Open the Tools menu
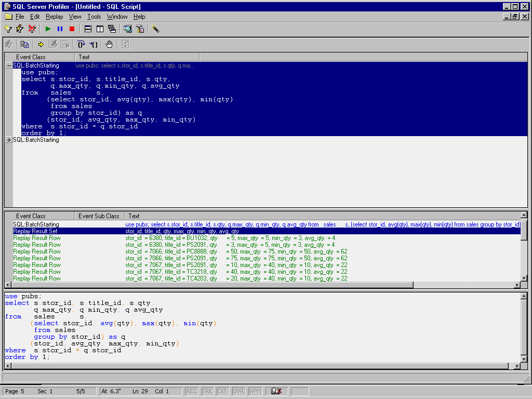This screenshot has width=532, height=399. point(94,17)
